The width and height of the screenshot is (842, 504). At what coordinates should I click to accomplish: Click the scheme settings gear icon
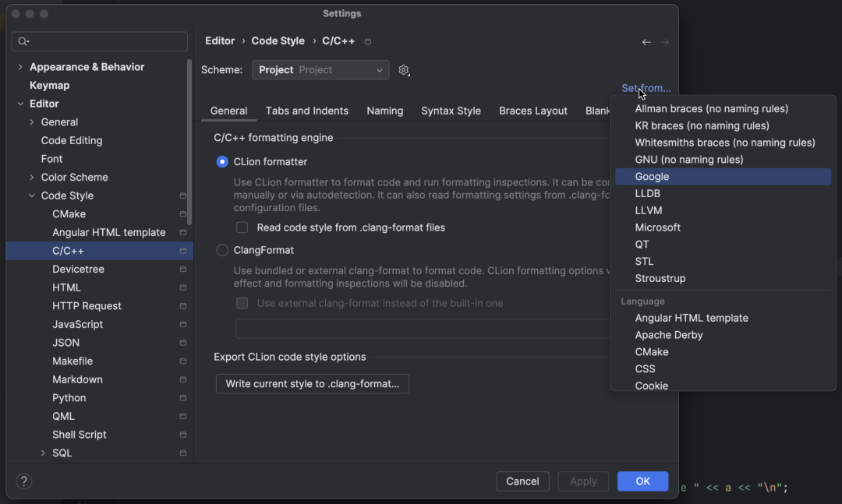[x=404, y=70]
